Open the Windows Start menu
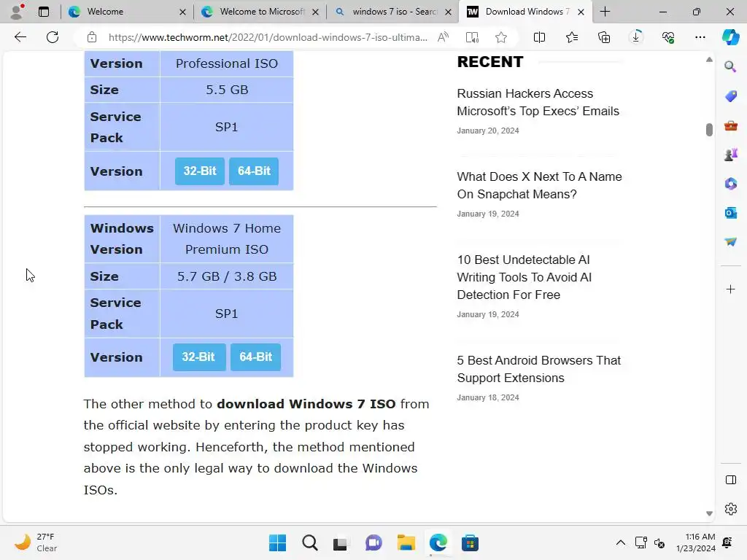Screen dimensions: 747x560 (277, 542)
